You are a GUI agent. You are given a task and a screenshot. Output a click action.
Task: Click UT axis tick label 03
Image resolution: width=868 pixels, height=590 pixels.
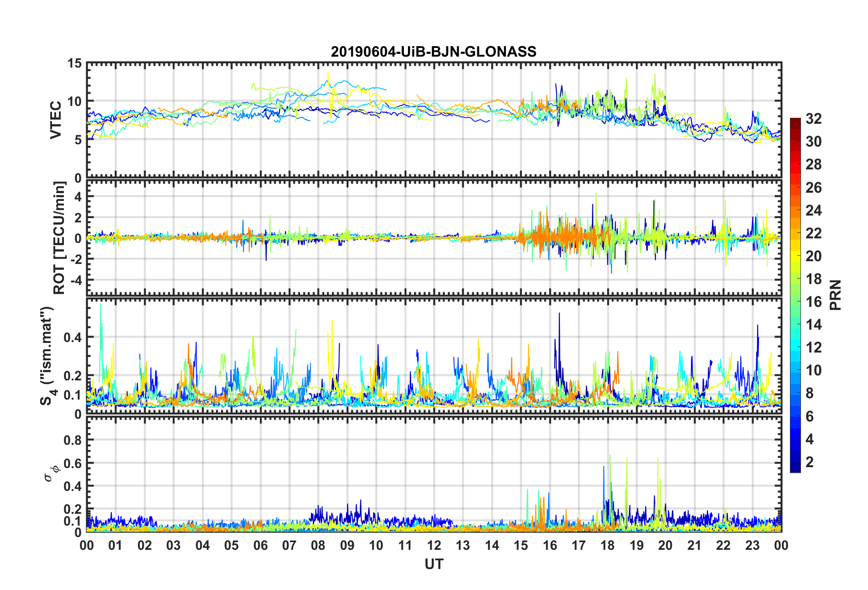coord(173,546)
